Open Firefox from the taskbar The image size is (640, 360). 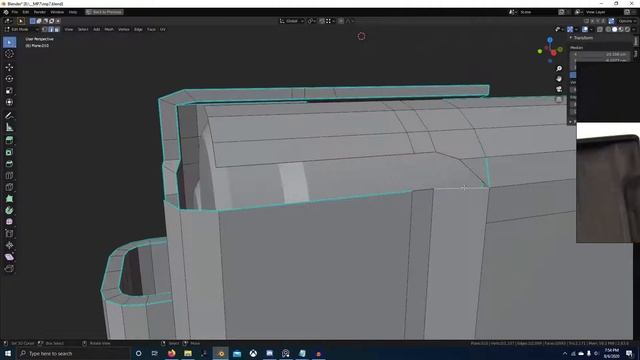click(171, 353)
